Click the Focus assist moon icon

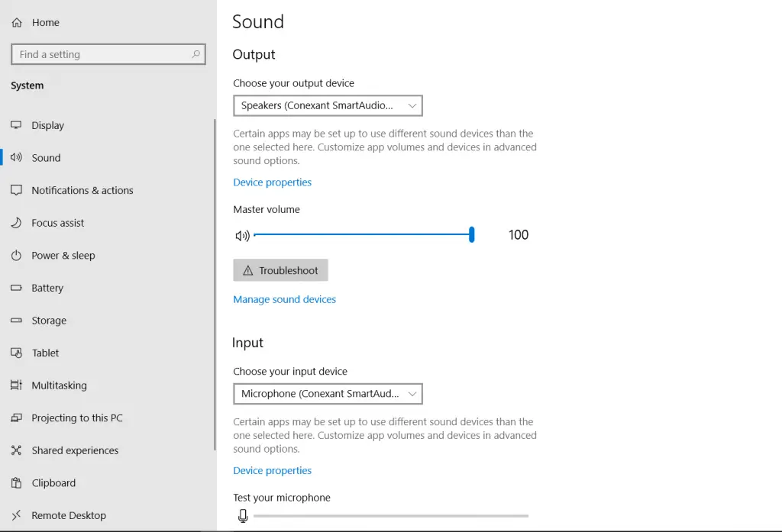pyautogui.click(x=17, y=223)
